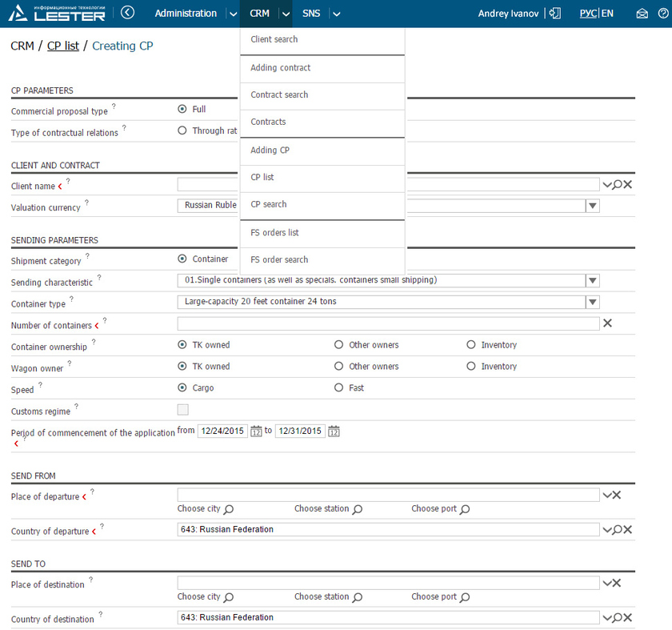The image size is (672, 630).
Task: Click the back arrow icon in header
Action: 128,13
